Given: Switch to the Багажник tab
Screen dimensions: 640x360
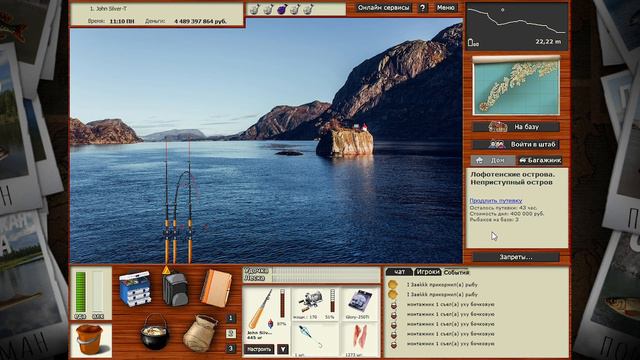Looking at the screenshot, I should pos(540,160).
